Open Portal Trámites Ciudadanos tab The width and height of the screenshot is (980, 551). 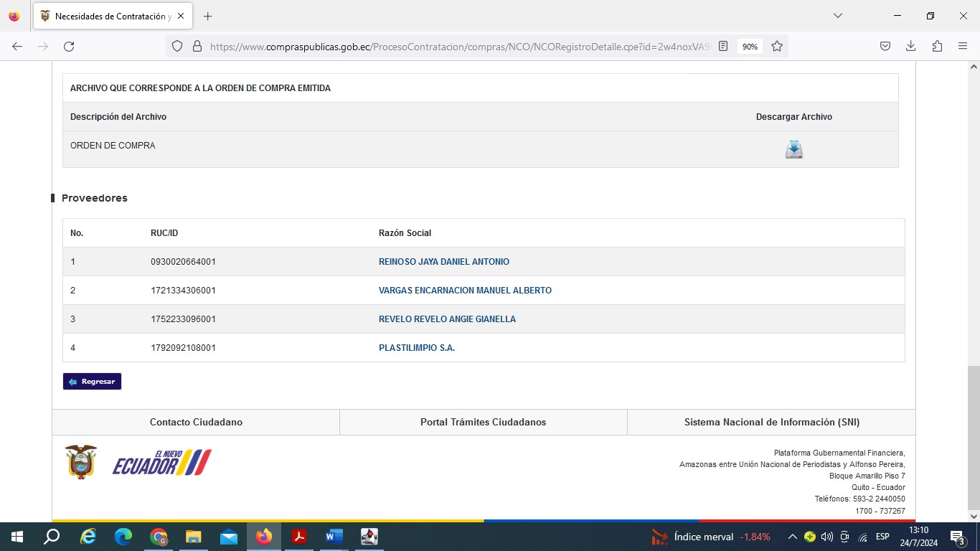[483, 423]
